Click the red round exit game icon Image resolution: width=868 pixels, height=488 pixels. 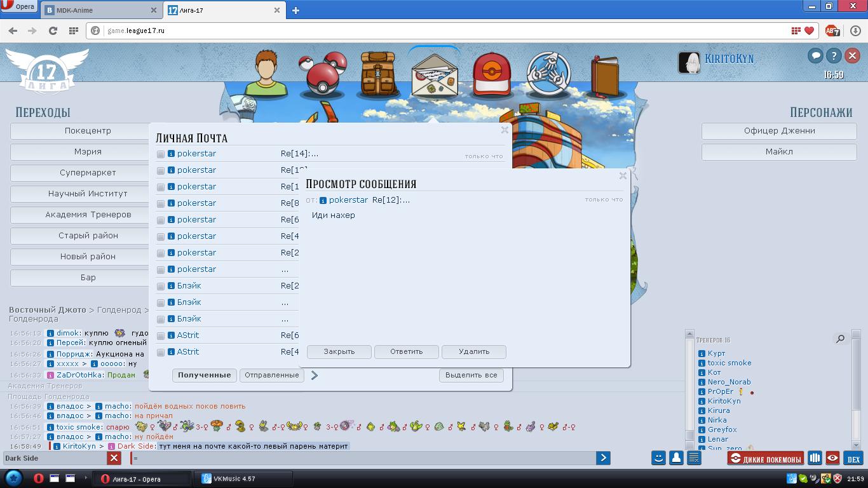852,56
